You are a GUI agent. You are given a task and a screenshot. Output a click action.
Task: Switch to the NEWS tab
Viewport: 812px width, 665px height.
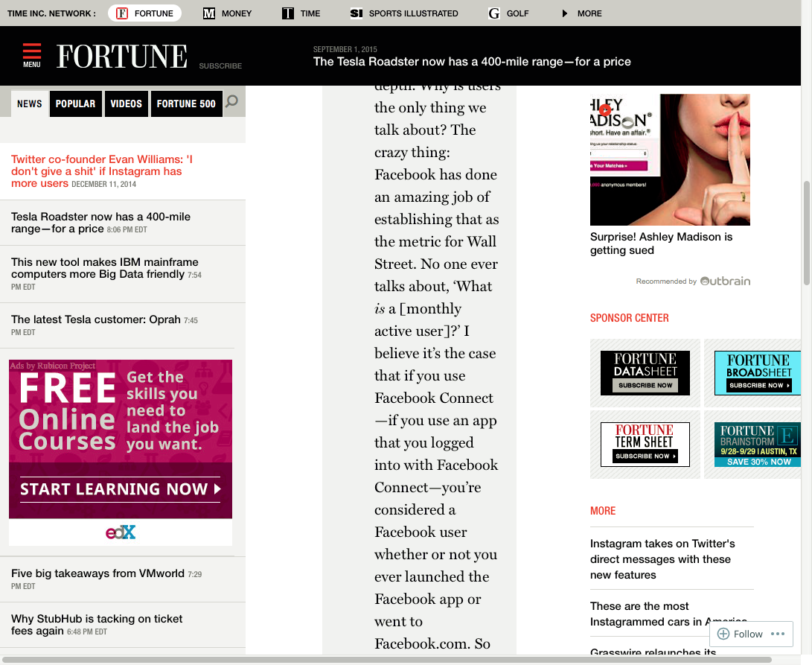point(30,104)
